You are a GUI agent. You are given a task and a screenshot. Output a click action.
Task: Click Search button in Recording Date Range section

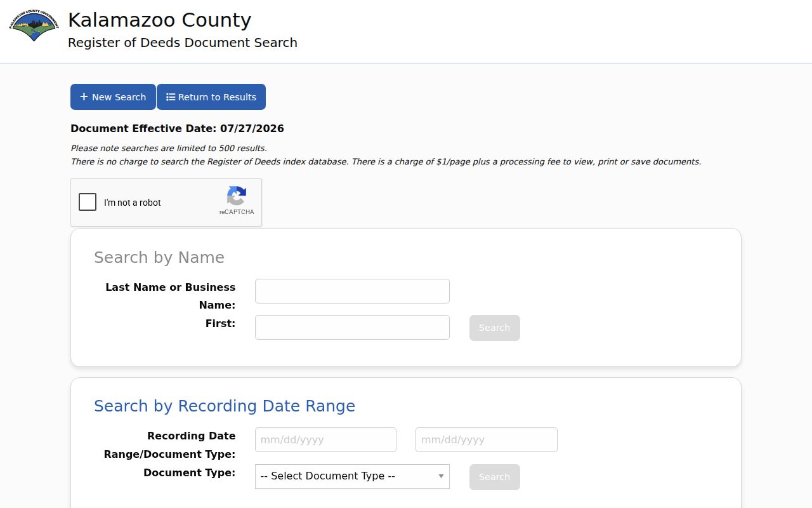pyautogui.click(x=495, y=477)
